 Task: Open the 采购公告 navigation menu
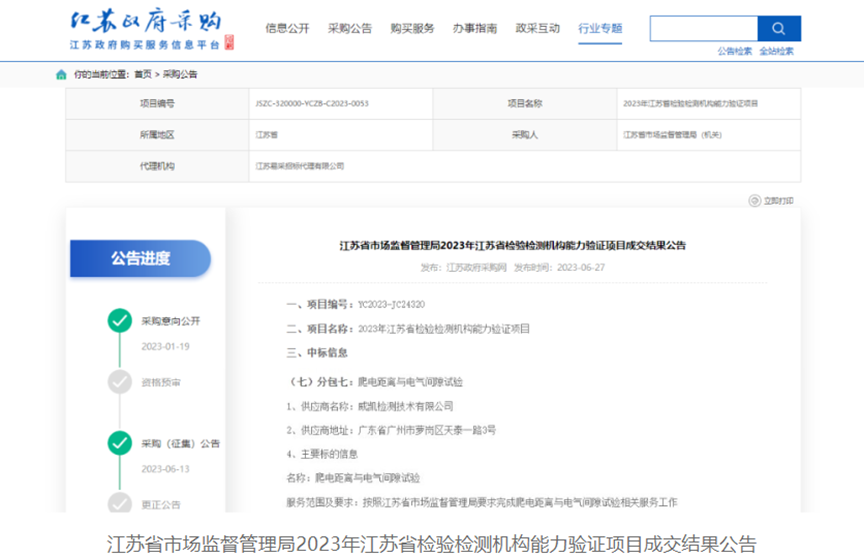(349, 29)
